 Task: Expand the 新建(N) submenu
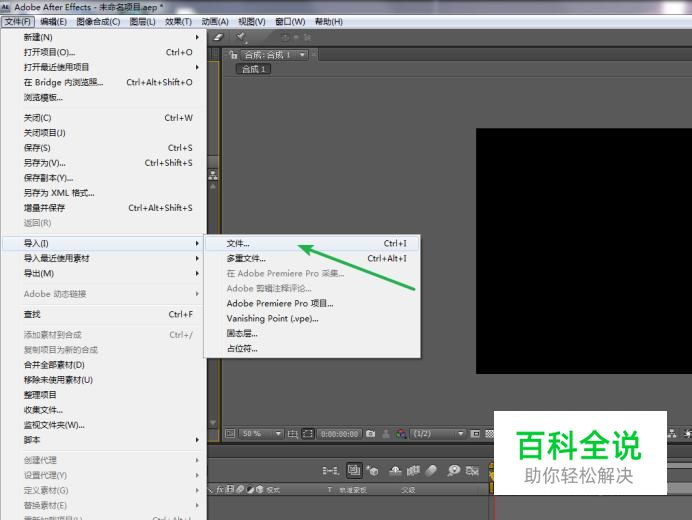tap(105, 37)
